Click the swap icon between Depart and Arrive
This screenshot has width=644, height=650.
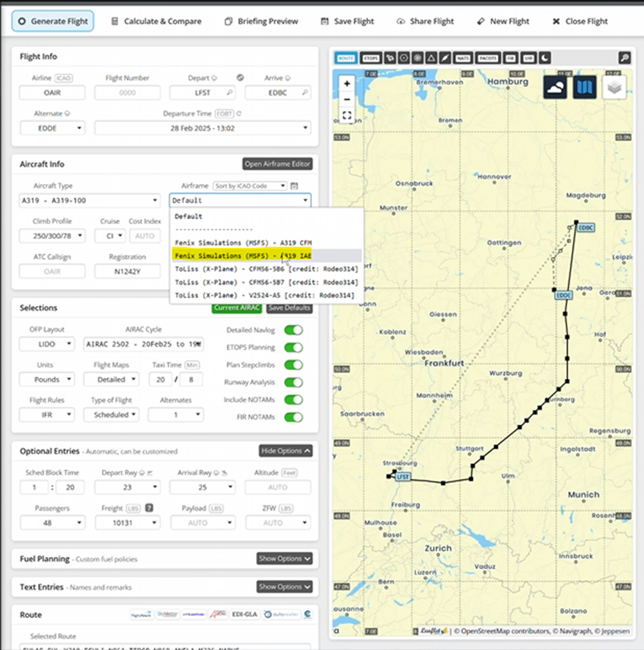(x=240, y=77)
